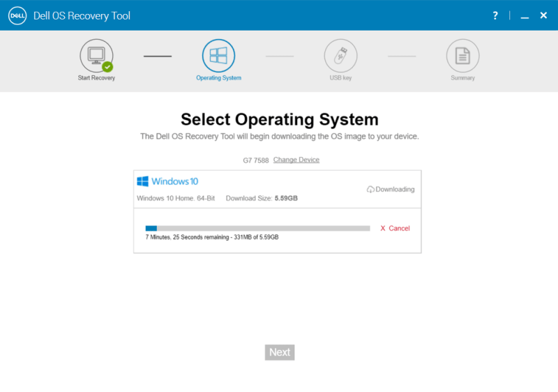Click the 'Operating System' step label
The image size is (558, 392).
pos(218,78)
